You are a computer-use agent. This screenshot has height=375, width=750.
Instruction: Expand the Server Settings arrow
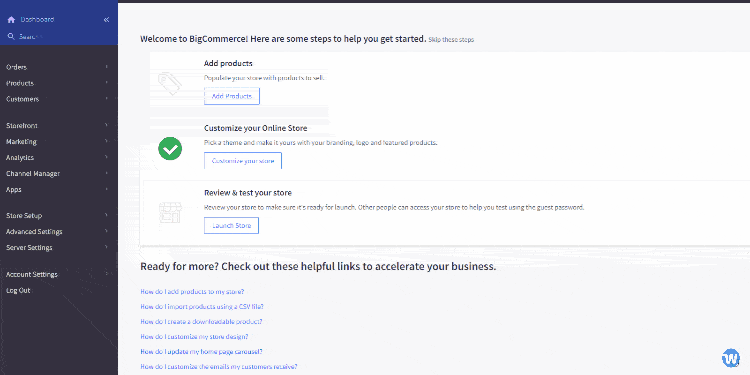(x=106, y=247)
